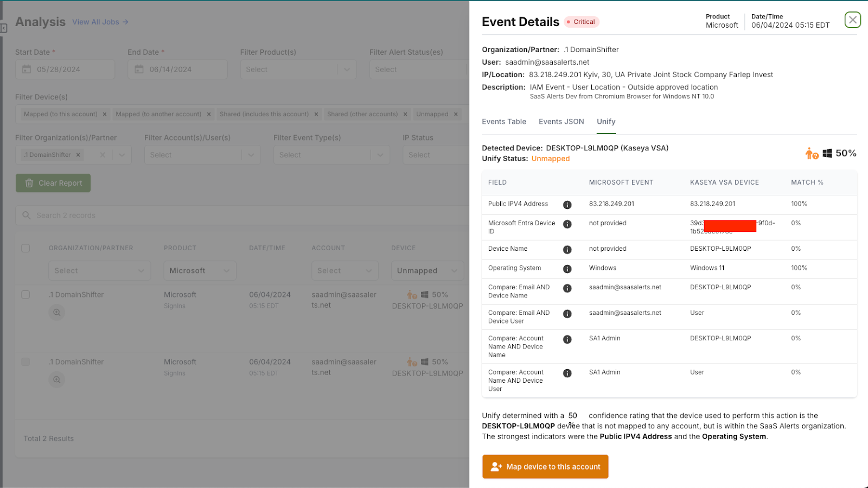Click unmapped device icon in first table row
The width and height of the screenshot is (868, 488).
click(412, 295)
